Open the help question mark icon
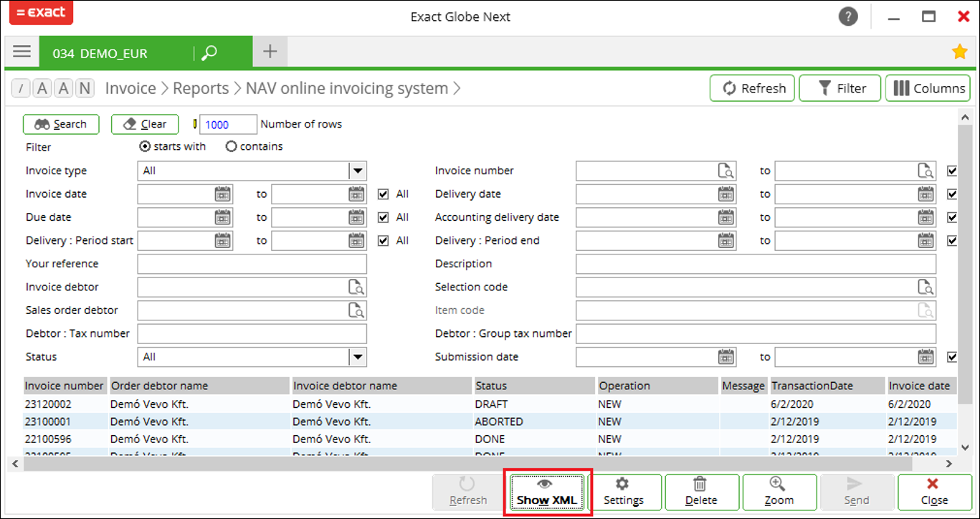 click(x=847, y=16)
